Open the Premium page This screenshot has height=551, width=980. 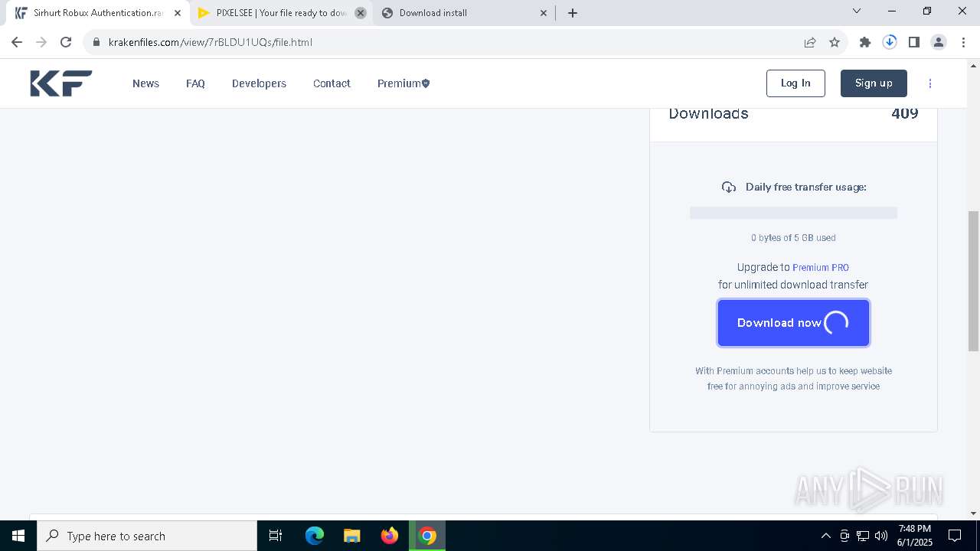(x=403, y=83)
